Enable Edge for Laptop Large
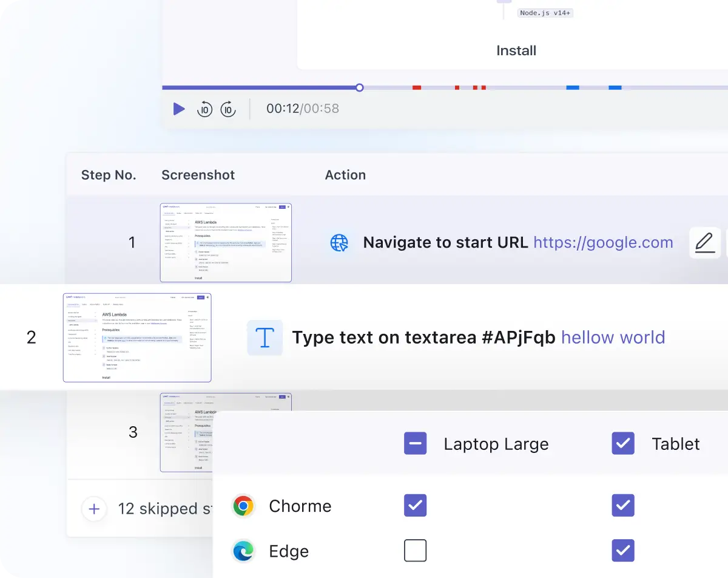Viewport: 728px width, 578px height. (x=416, y=551)
